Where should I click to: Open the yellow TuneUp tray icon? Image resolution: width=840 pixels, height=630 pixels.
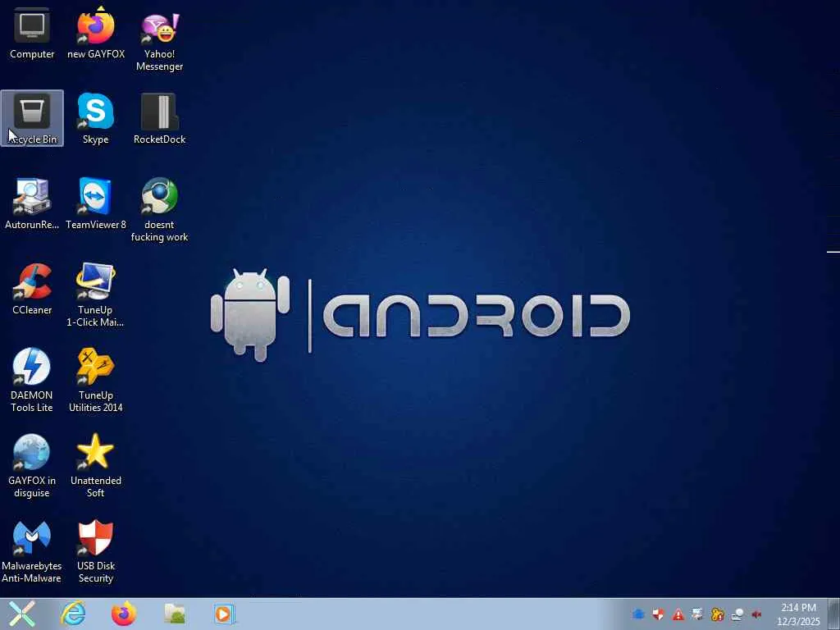717,614
